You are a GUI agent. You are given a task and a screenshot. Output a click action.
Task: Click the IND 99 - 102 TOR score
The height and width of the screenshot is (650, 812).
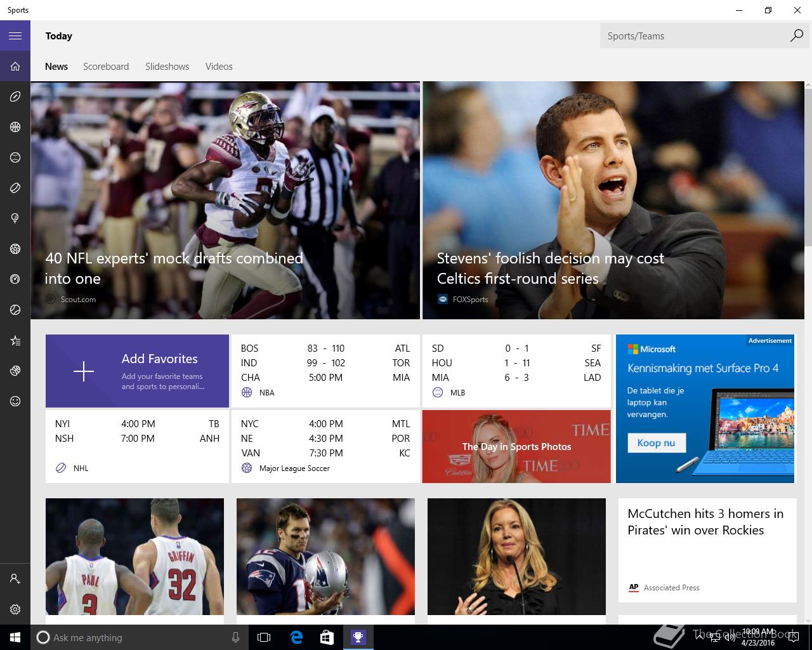325,362
